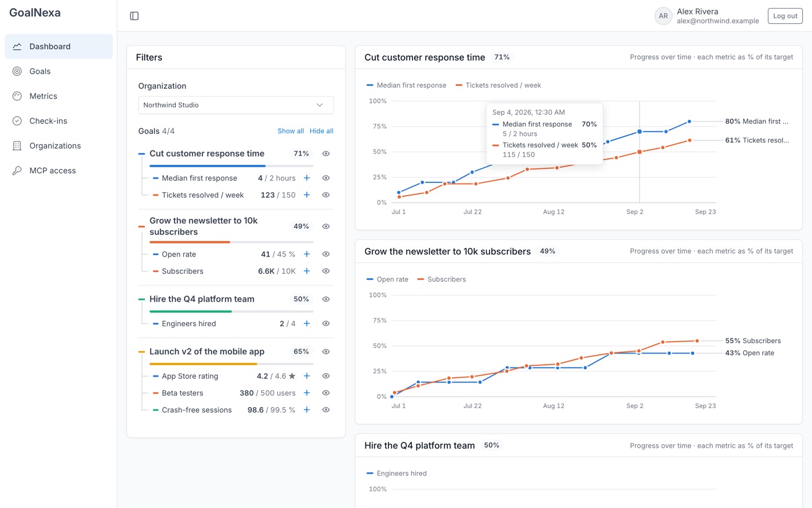
Task: Add check-in for Beta testers
Action: pyautogui.click(x=307, y=393)
